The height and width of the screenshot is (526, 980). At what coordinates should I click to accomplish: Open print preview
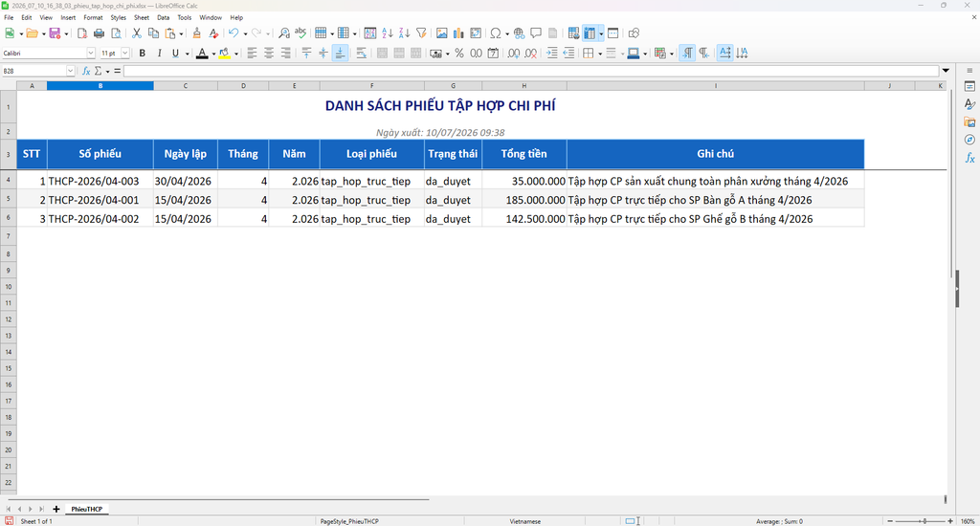tap(116, 33)
